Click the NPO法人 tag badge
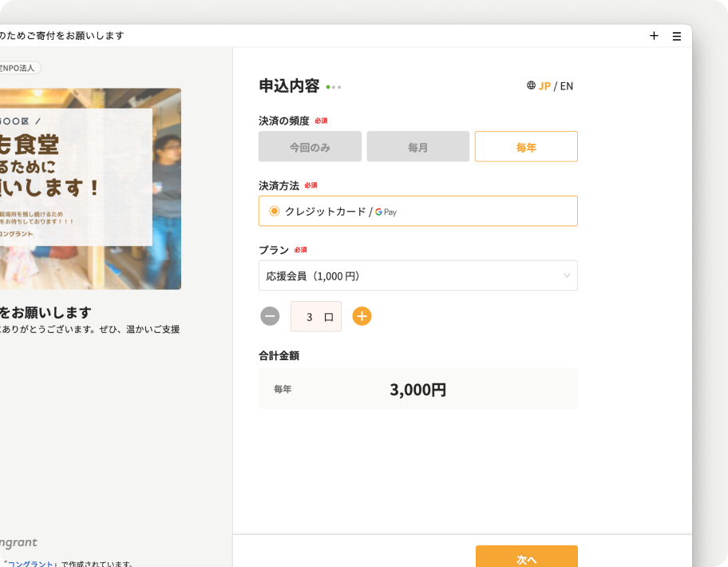The width and height of the screenshot is (728, 567). tap(19, 68)
